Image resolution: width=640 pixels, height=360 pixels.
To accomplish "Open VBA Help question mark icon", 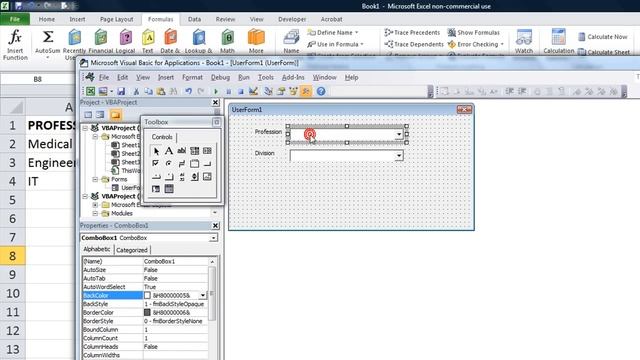I will coord(321,91).
